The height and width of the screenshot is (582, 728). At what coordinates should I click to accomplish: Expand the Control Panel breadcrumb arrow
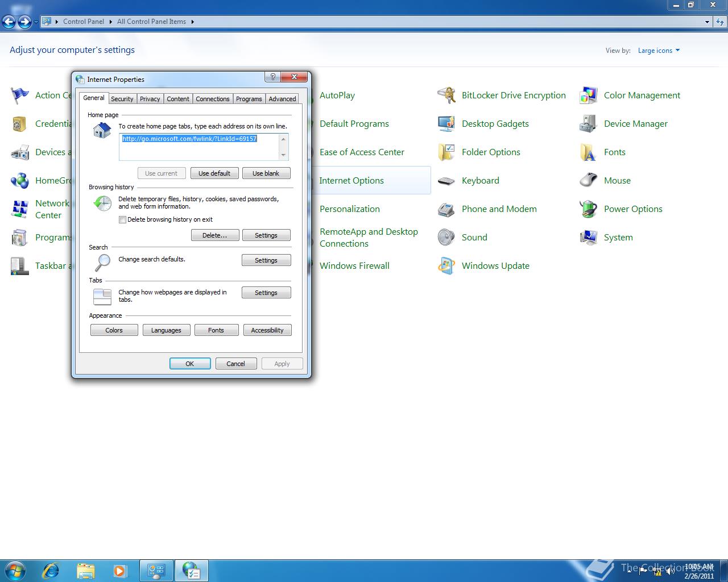(110, 22)
